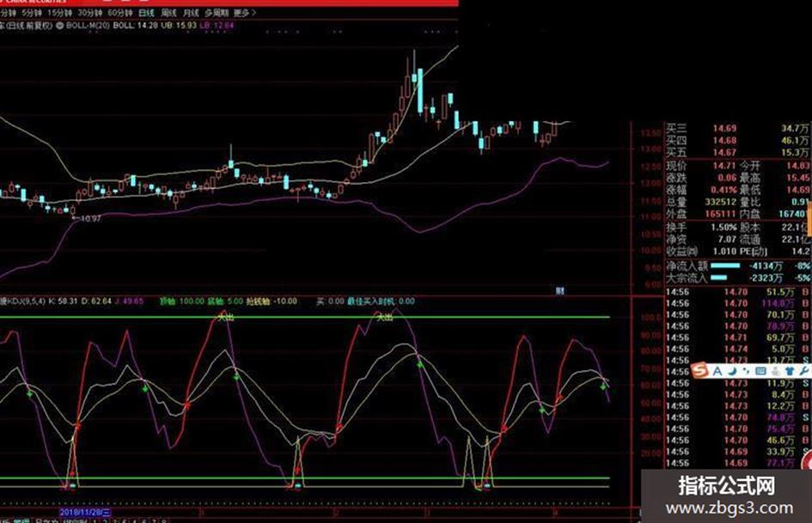Click the BOLL-M(20) indicator label

click(x=88, y=25)
